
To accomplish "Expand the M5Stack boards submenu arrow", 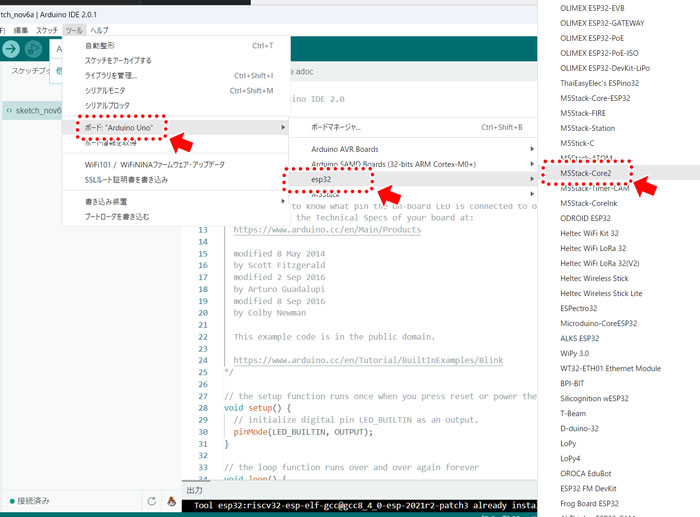I will 532,194.
